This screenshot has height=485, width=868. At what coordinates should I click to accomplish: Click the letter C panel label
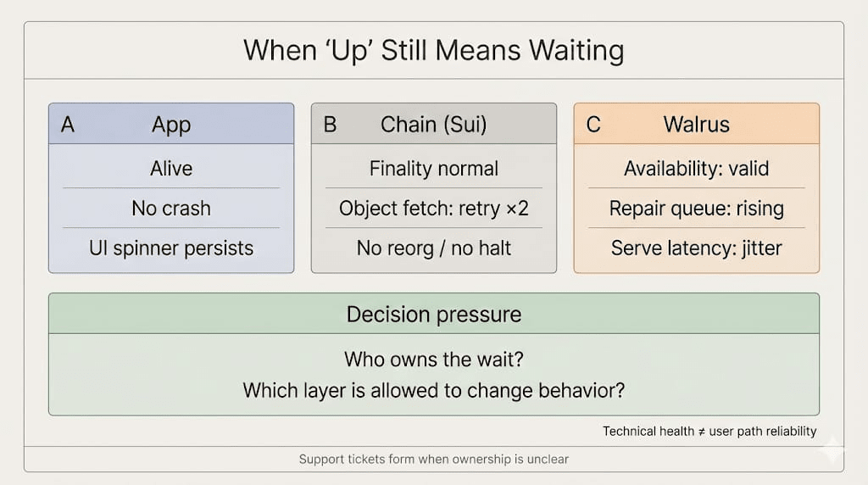click(593, 125)
